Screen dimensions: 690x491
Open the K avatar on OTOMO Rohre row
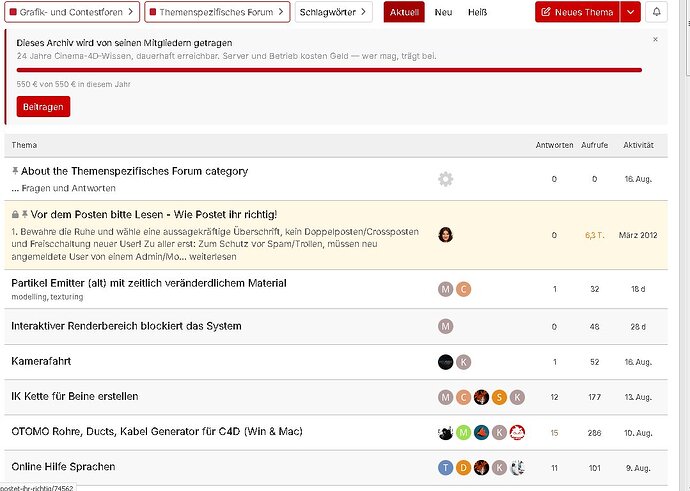click(499, 433)
